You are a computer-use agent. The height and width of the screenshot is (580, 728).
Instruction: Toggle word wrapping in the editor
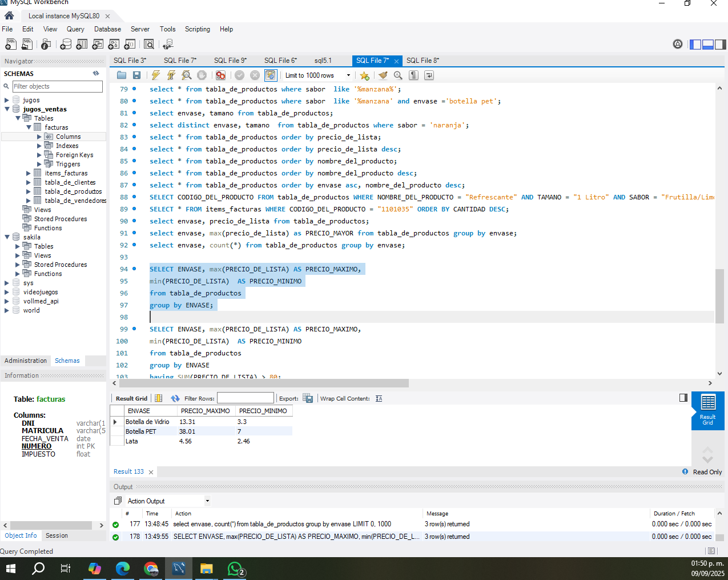[429, 75]
